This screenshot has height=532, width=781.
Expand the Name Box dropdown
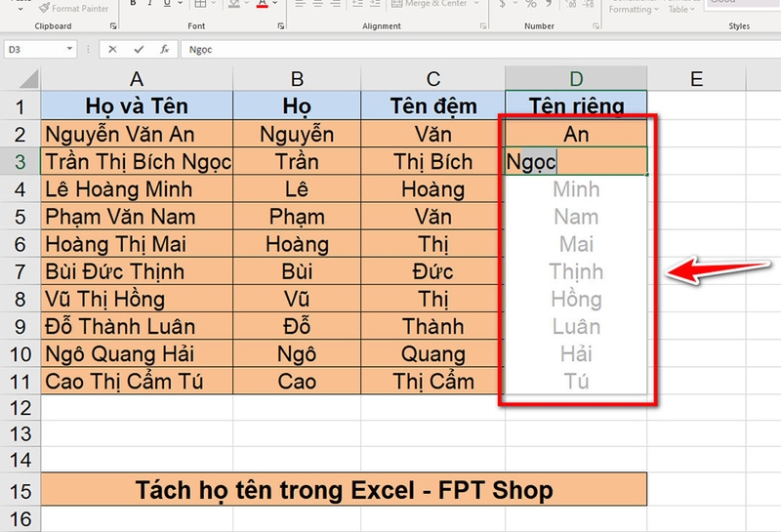point(69,49)
